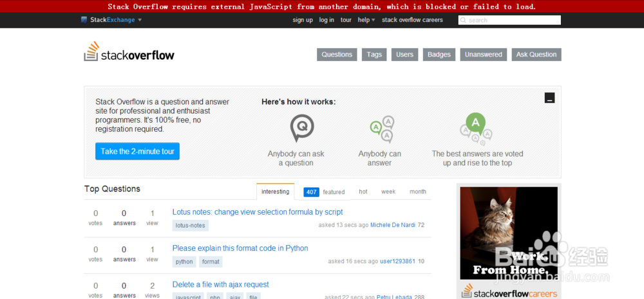Open the Badges navigation button
The image size is (644, 299).
(439, 55)
